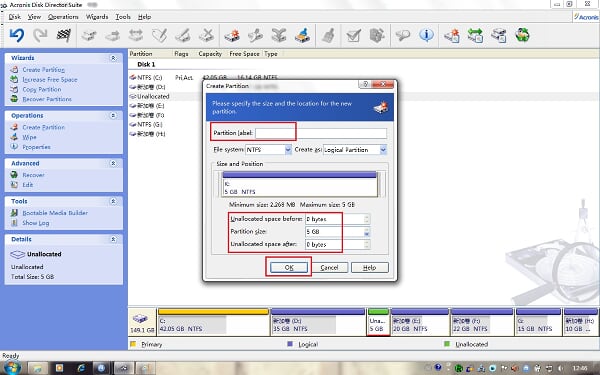The height and width of the screenshot is (375, 600).
Task: Open the Create as Logical Partition dropdown
Action: (383, 150)
